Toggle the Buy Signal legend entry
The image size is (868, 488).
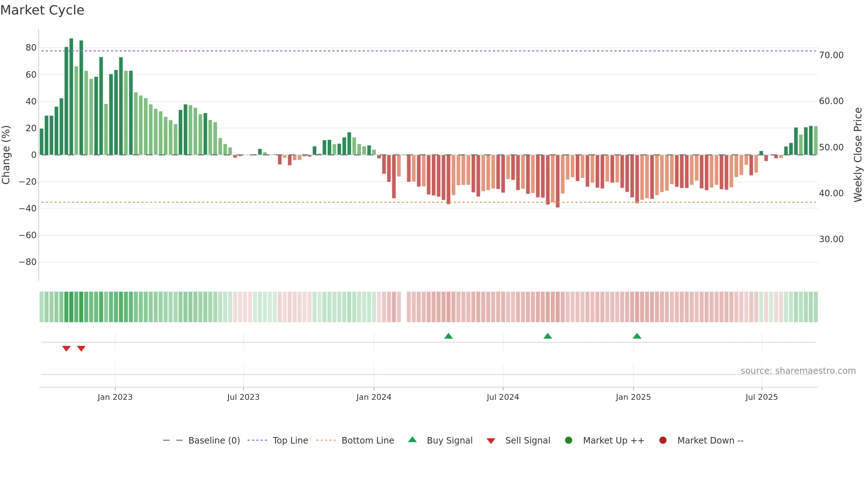point(440,440)
